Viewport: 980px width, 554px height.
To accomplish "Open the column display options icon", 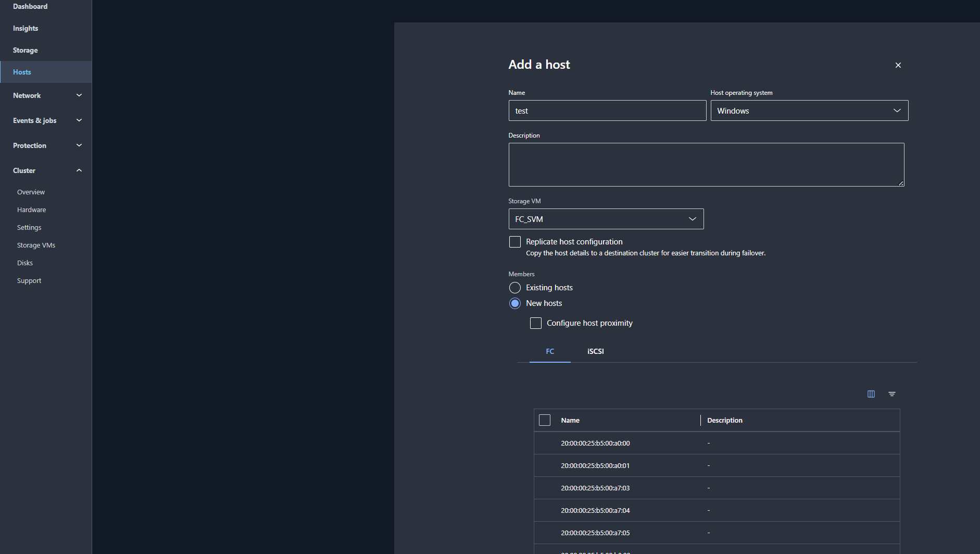I will click(x=871, y=394).
